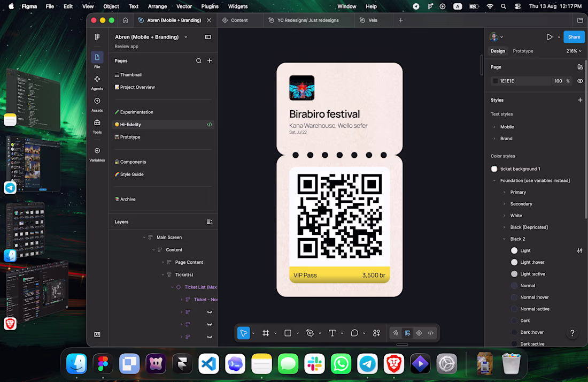
Task: Click the page background 1E1E1E color swatch
Action: pos(496,81)
